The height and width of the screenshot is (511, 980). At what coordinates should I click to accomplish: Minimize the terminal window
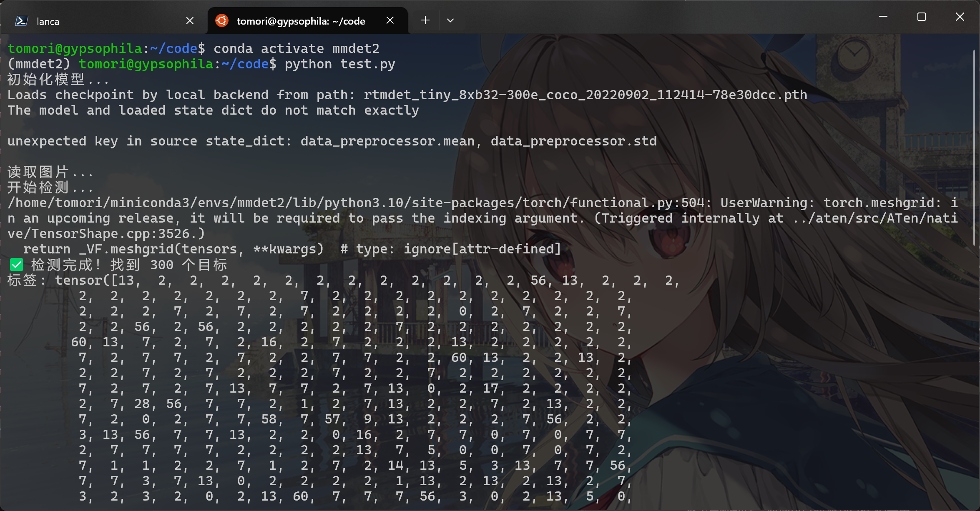883,17
